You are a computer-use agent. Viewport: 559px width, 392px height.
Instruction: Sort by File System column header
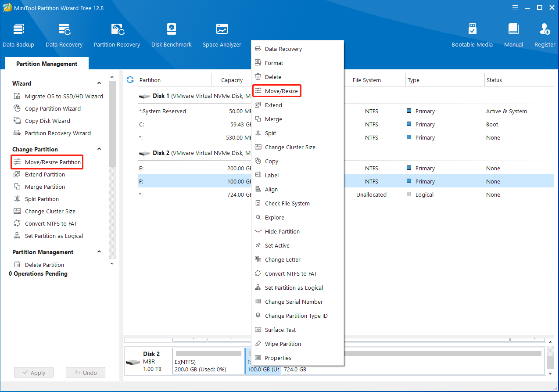pyautogui.click(x=366, y=80)
